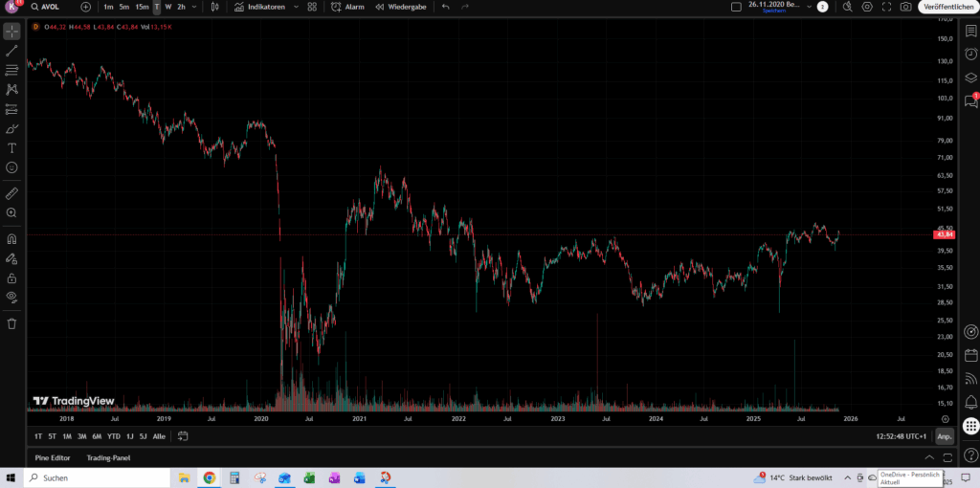The width and height of the screenshot is (980, 488).
Task: Switch to the Trading-Panel tab
Action: pyautogui.click(x=108, y=457)
